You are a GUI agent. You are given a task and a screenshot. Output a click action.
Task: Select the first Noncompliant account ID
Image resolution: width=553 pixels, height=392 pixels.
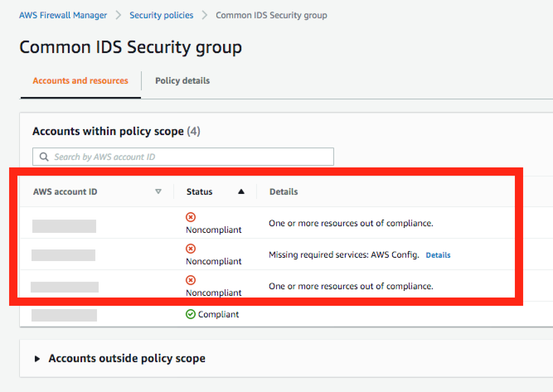pos(64,226)
